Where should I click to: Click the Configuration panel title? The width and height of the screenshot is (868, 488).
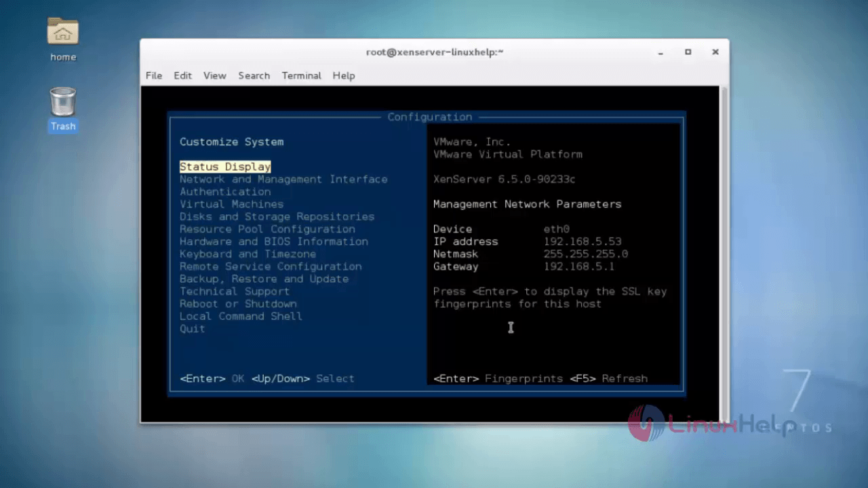(x=430, y=117)
